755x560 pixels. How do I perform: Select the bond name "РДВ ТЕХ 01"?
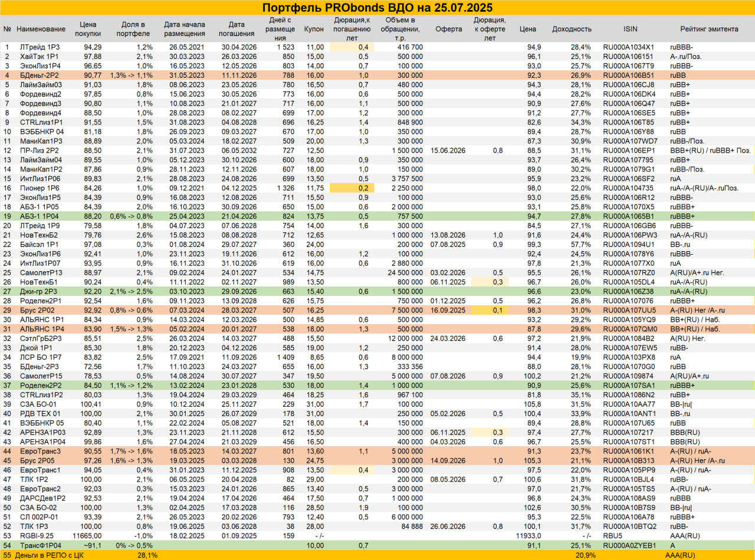[39, 414]
